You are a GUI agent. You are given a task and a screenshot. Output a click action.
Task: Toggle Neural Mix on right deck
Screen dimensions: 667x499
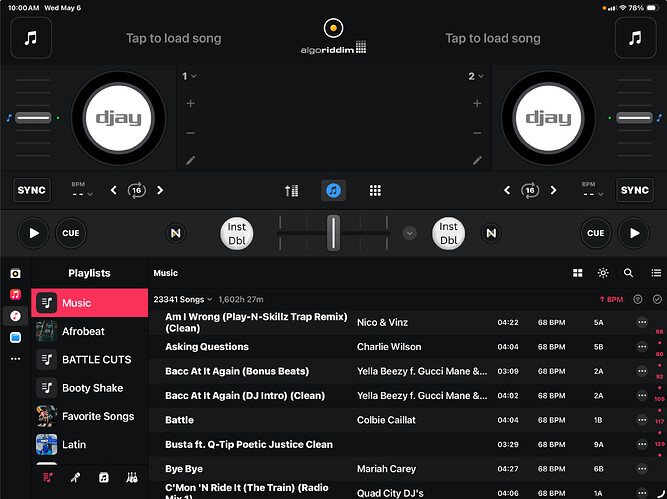[x=491, y=233]
